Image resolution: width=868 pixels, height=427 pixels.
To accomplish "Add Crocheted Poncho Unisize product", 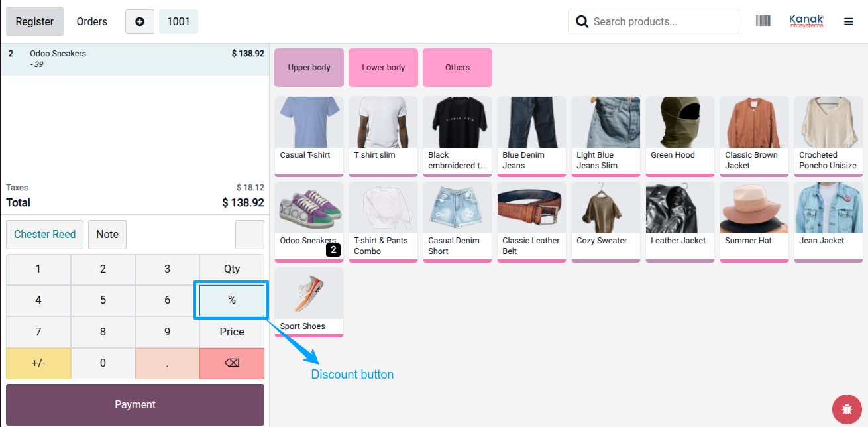I will [x=828, y=137].
